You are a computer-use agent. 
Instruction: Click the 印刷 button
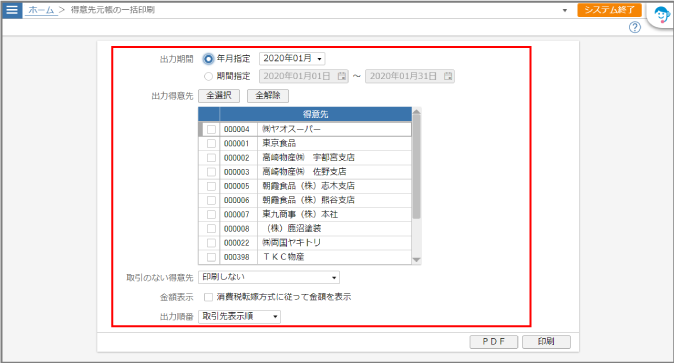(x=546, y=341)
